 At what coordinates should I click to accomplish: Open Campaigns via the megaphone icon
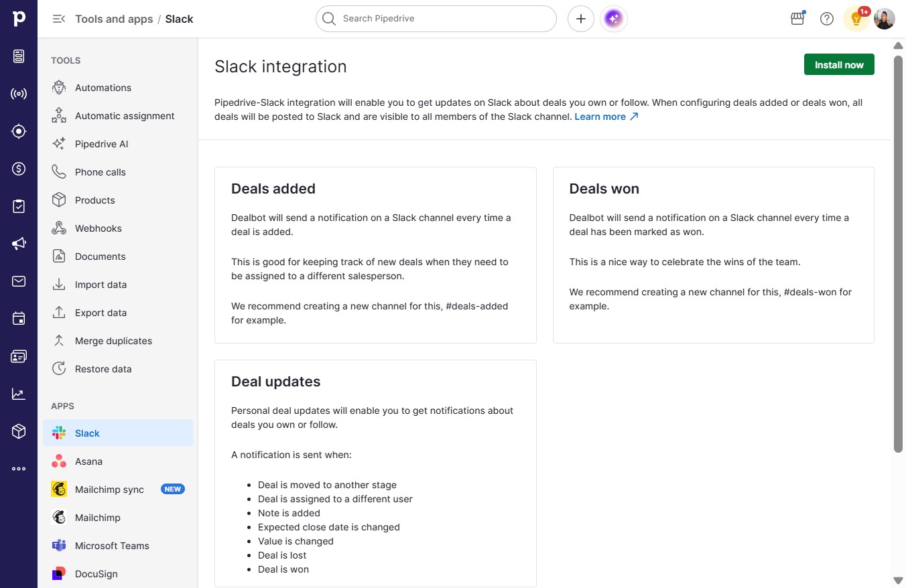pyautogui.click(x=19, y=244)
